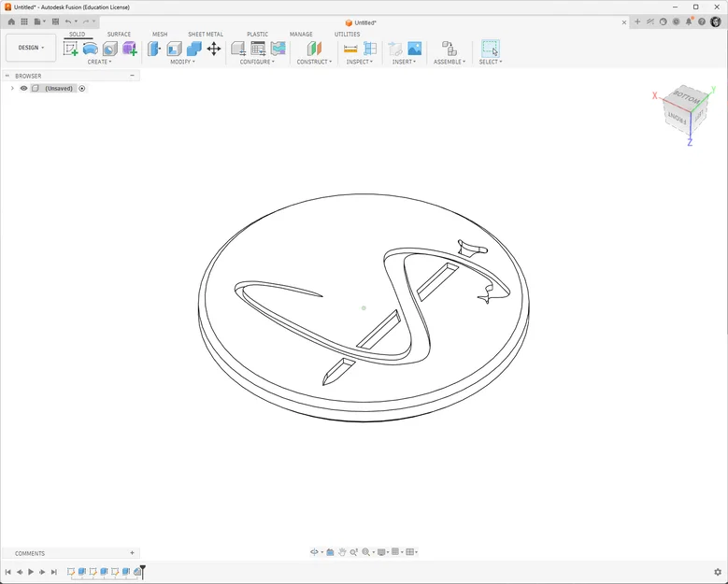Select the Create Sketch tool
728x584 pixels.
click(x=71, y=49)
